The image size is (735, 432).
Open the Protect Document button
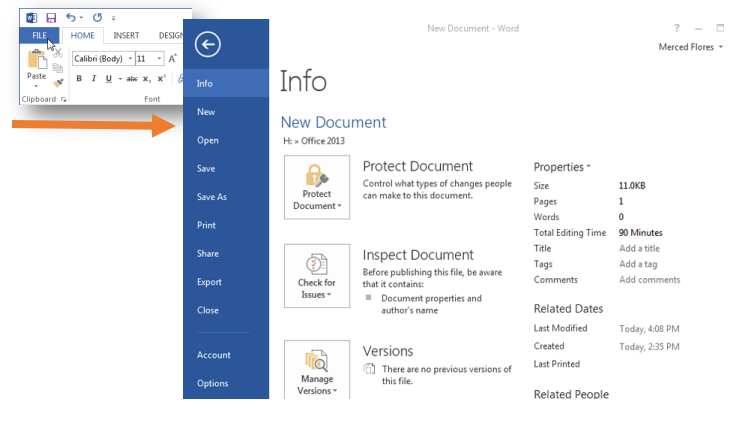317,188
